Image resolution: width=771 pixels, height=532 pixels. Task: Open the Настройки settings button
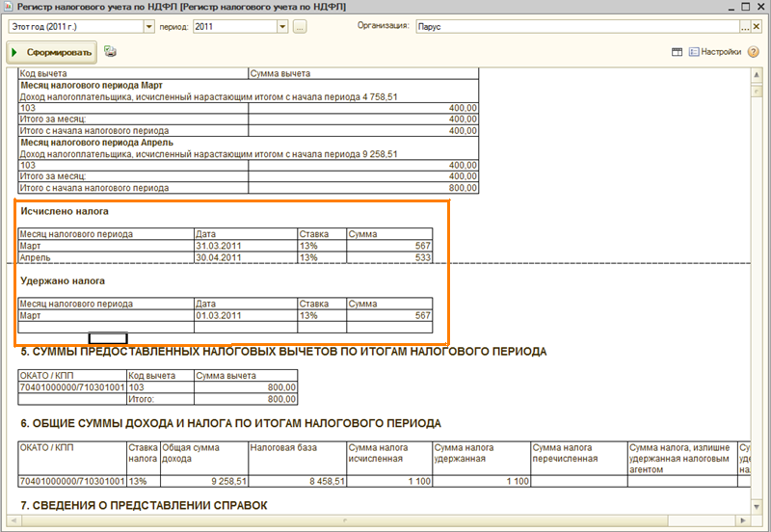click(x=715, y=52)
